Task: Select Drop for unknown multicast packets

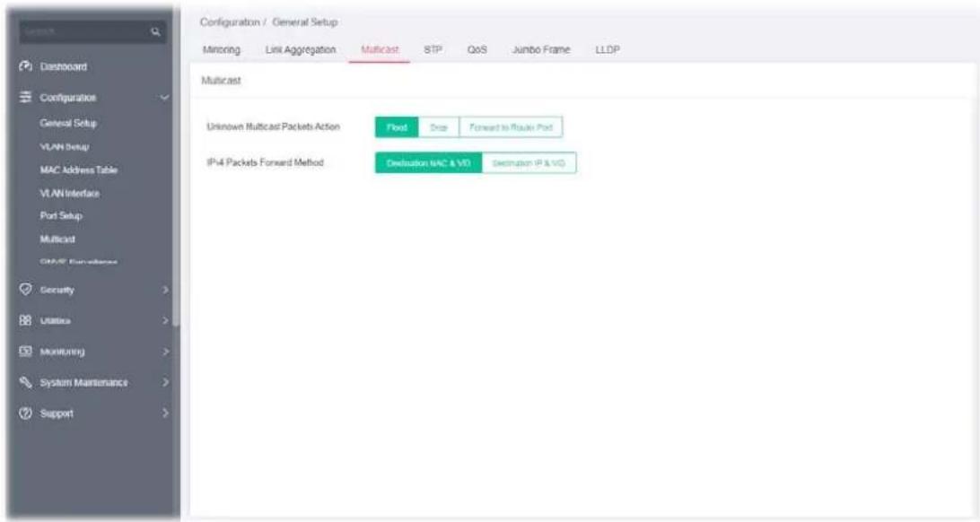Action: 439,127
